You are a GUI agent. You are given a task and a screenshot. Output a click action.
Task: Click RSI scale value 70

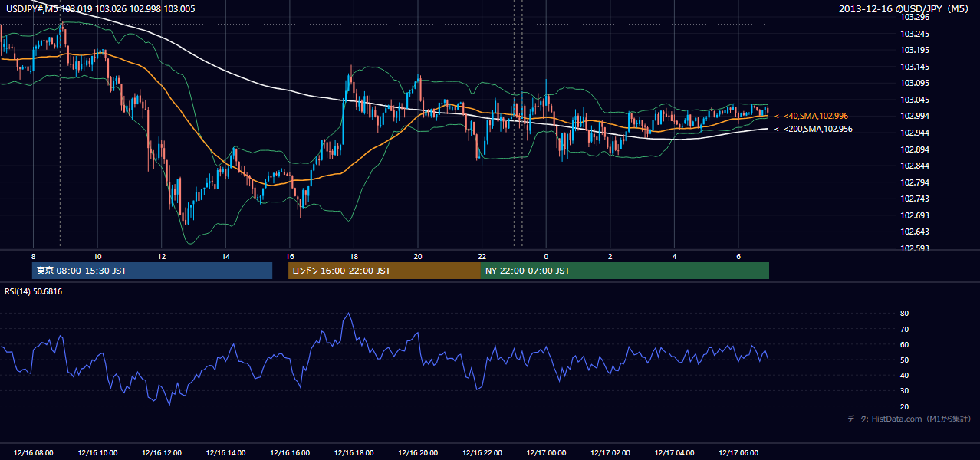point(905,329)
